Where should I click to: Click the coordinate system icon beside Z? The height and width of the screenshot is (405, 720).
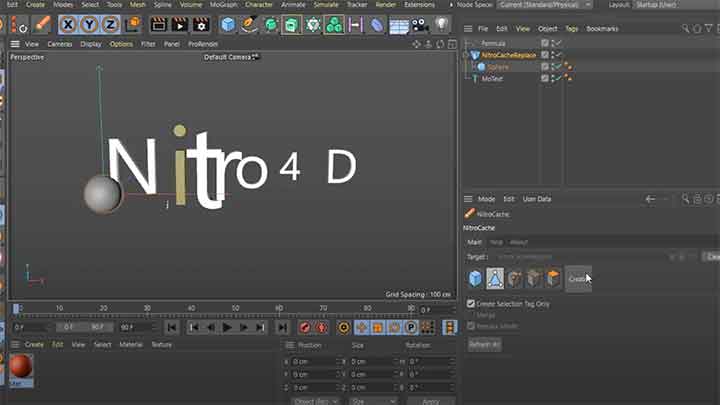tap(133, 24)
